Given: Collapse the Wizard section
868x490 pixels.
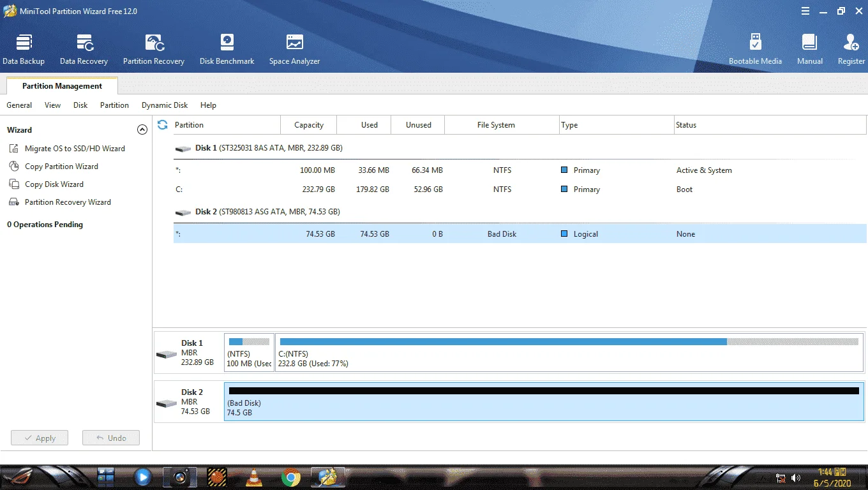Looking at the screenshot, I should tap(142, 130).
